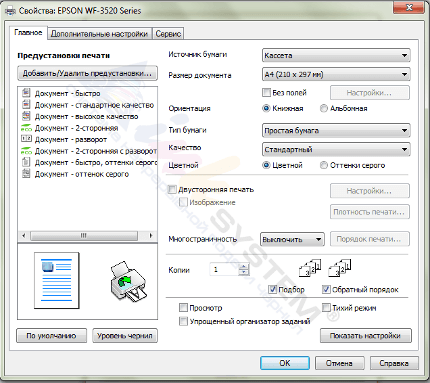430x383 pixels.
Task: Switch to the 'Главное' tab
Action: coord(28,33)
